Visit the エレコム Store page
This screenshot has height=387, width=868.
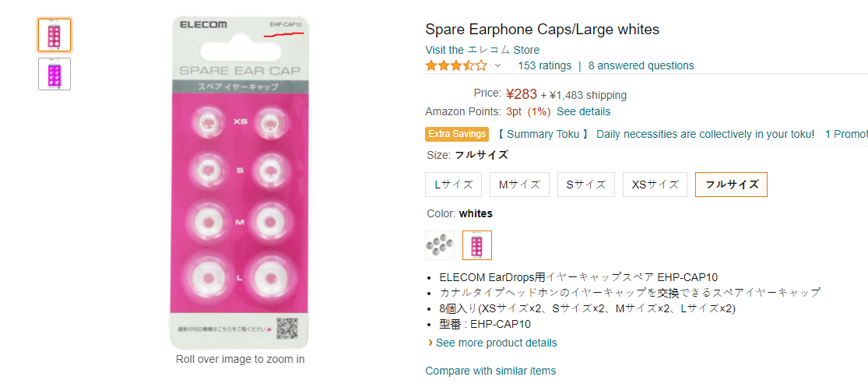[x=482, y=50]
